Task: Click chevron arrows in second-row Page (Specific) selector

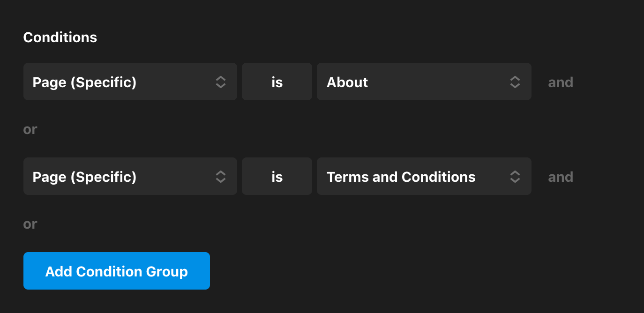Action: 221,177
